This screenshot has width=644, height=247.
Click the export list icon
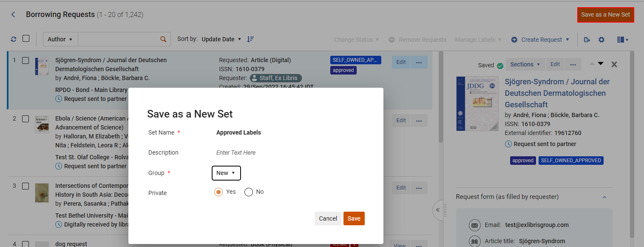point(587,40)
